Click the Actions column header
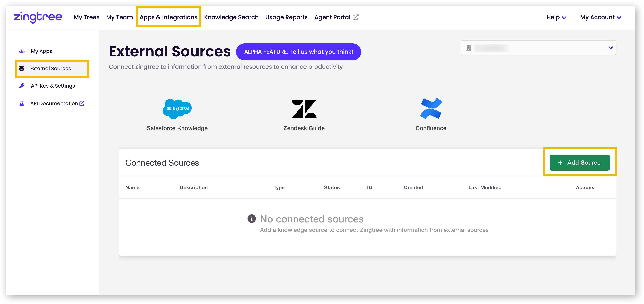The image size is (644, 304). click(585, 187)
